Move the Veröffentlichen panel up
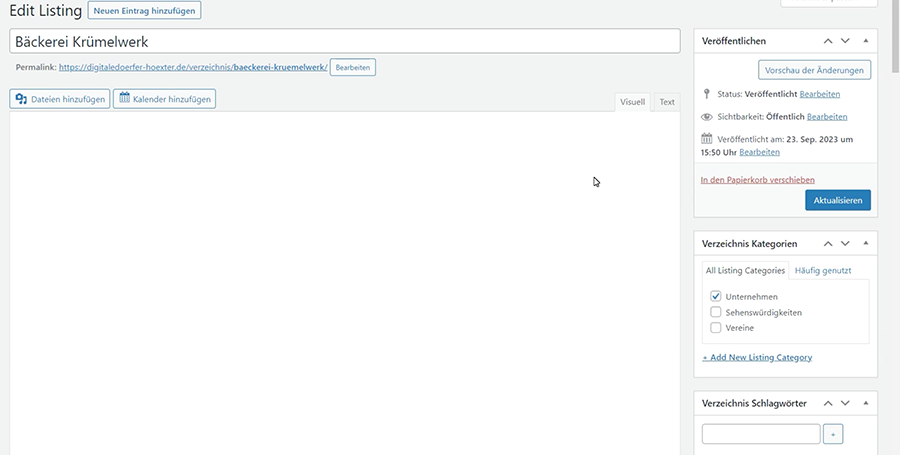900x455 pixels. (828, 41)
